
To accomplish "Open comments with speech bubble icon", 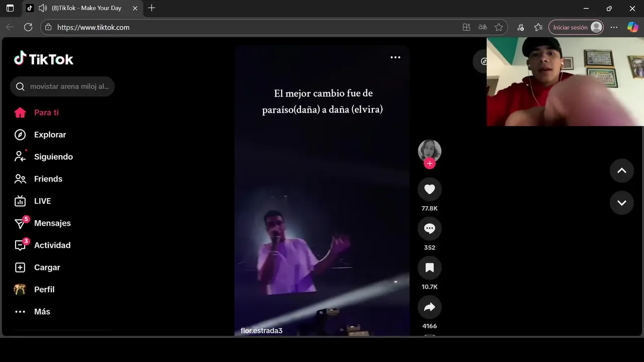I will pyautogui.click(x=430, y=228).
